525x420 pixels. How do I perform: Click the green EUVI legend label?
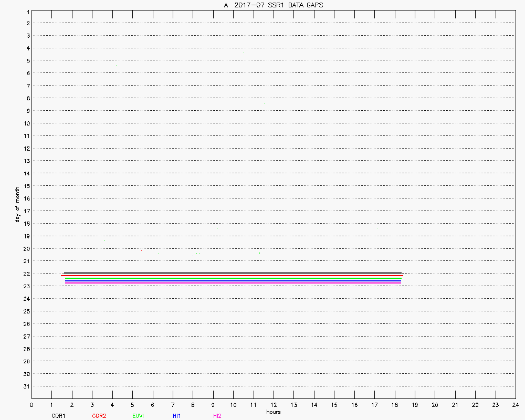[x=139, y=416]
